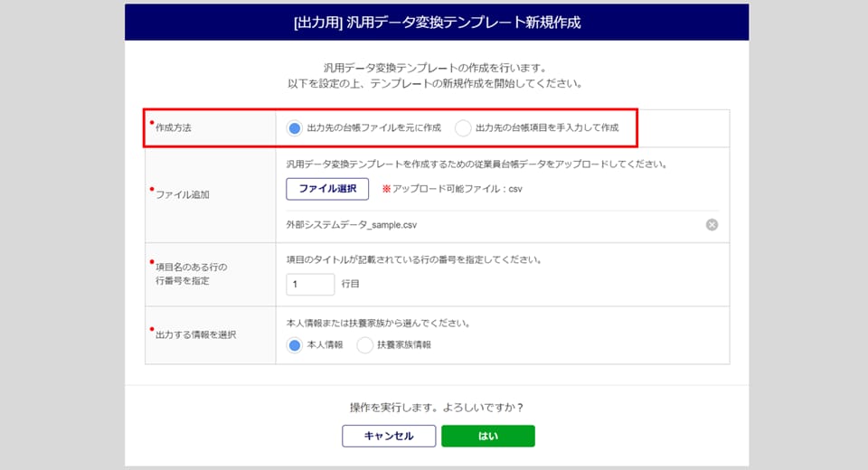Choose 出力先の台帳項目を手入力して作成 radio option

pyautogui.click(x=463, y=127)
